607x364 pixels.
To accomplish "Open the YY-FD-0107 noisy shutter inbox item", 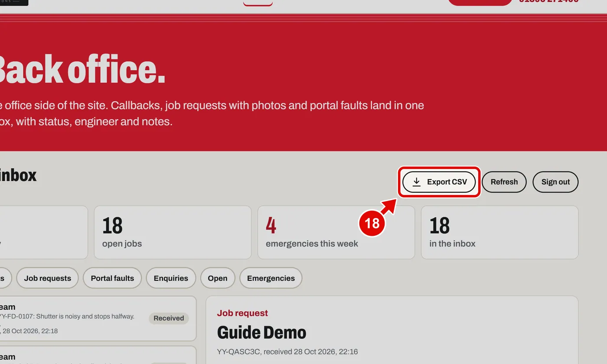I will 98,318.
